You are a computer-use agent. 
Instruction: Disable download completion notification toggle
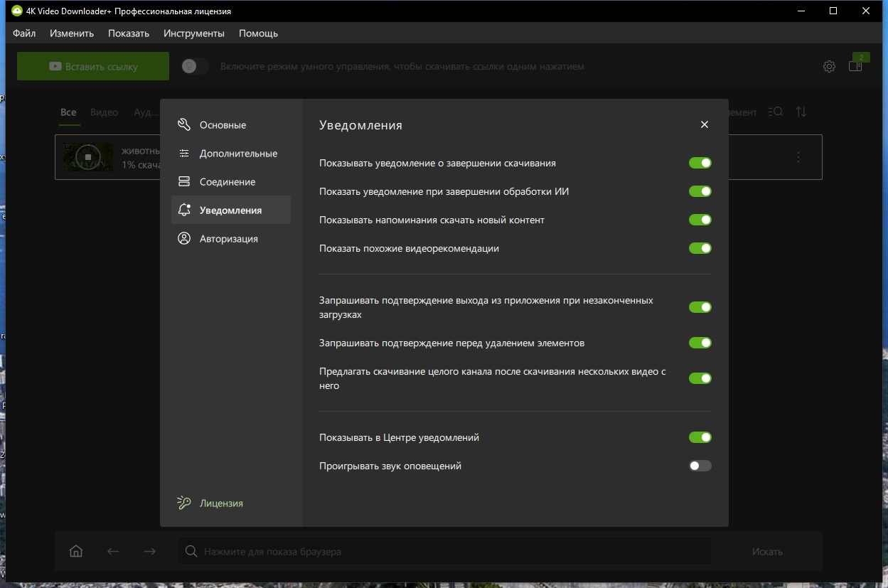700,163
